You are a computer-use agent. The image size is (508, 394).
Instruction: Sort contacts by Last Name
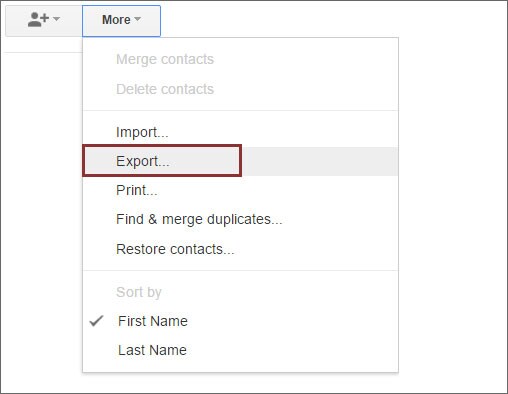(x=240, y=350)
